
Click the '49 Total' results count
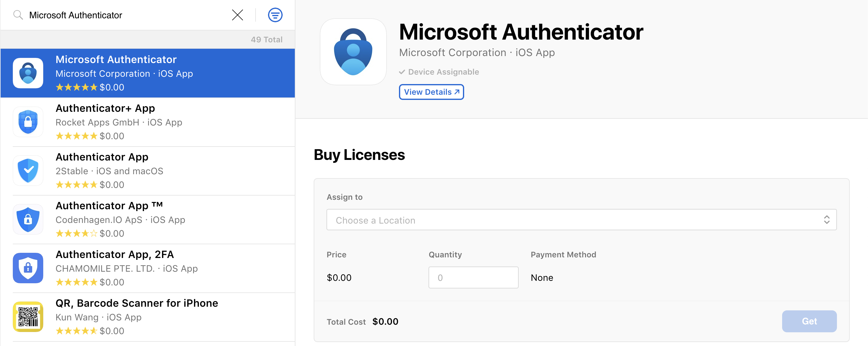click(x=266, y=40)
